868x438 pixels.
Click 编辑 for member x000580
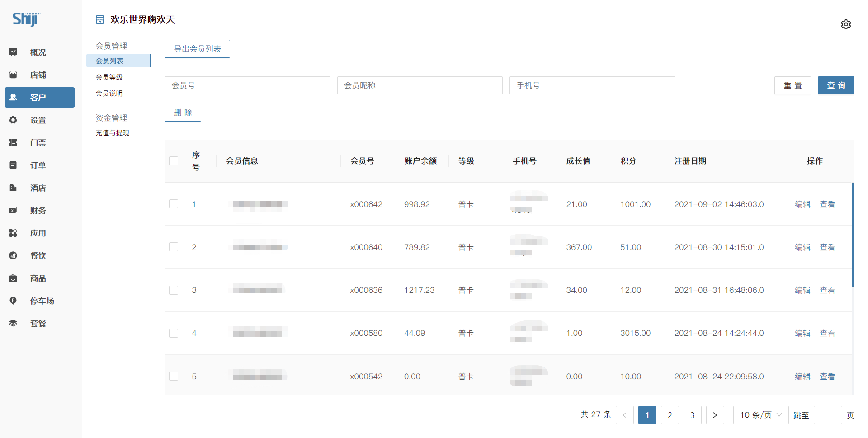(802, 333)
